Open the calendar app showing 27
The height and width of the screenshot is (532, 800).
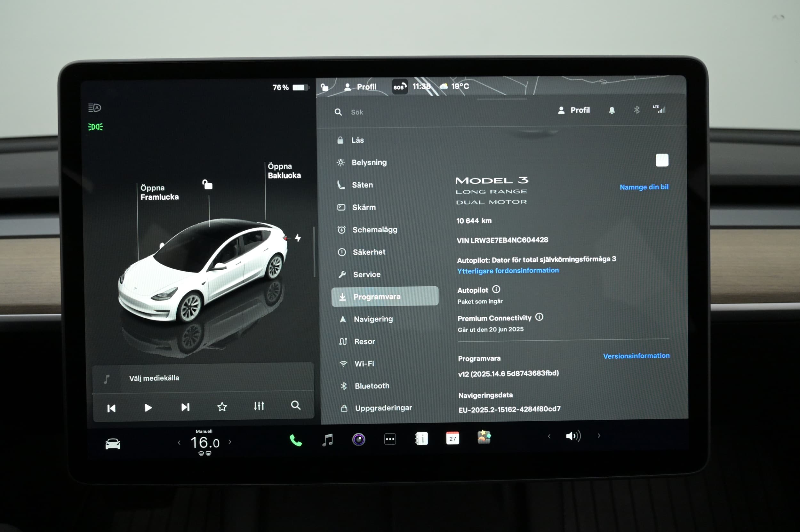click(452, 438)
